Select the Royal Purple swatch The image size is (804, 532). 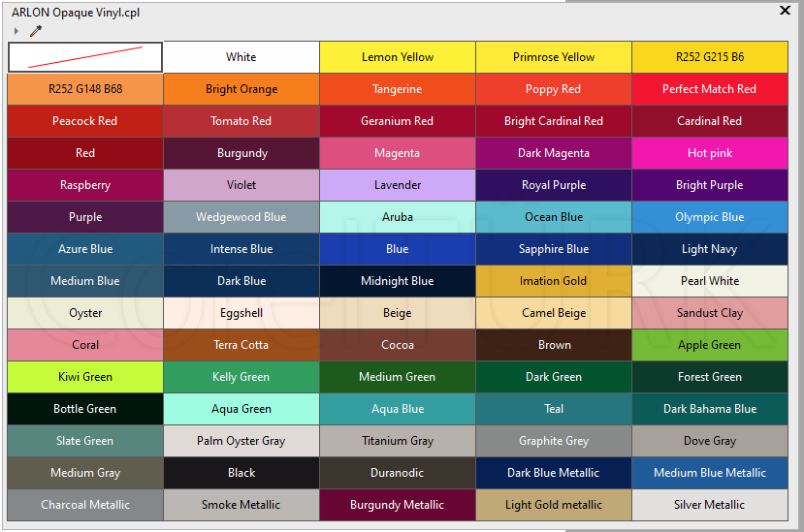554,185
